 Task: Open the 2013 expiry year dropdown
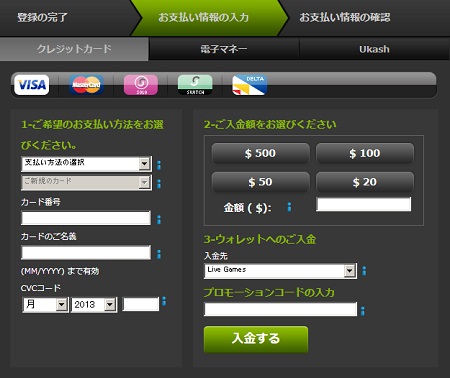click(94, 305)
